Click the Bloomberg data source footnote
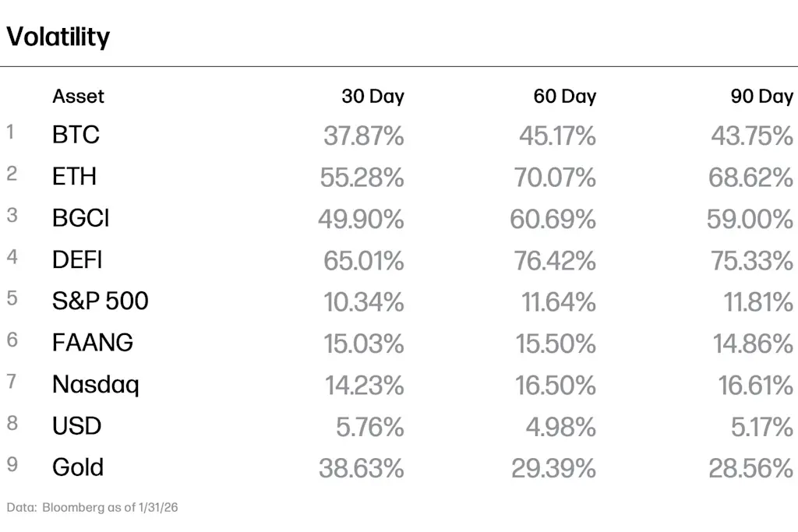798x532 pixels. tap(92, 507)
